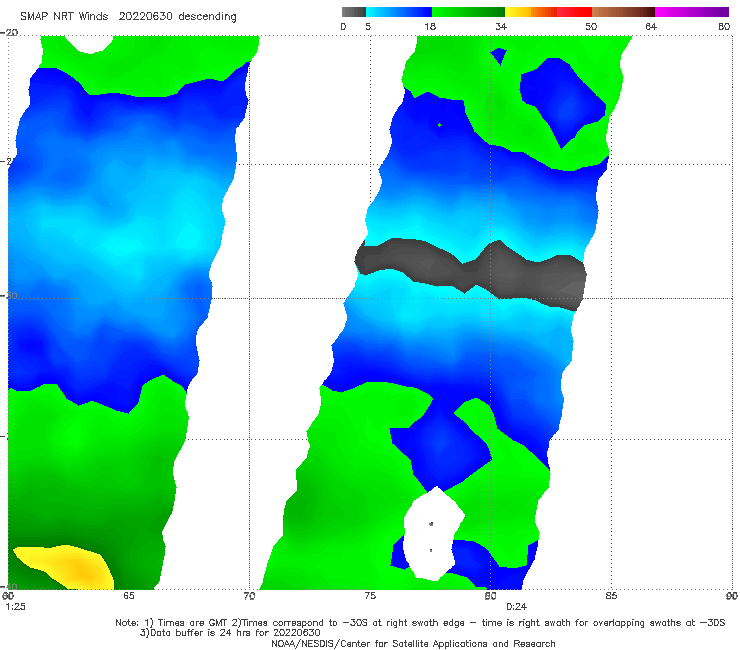Click the color bar label "18"
The width and height of the screenshot is (740, 650).
[430, 27]
